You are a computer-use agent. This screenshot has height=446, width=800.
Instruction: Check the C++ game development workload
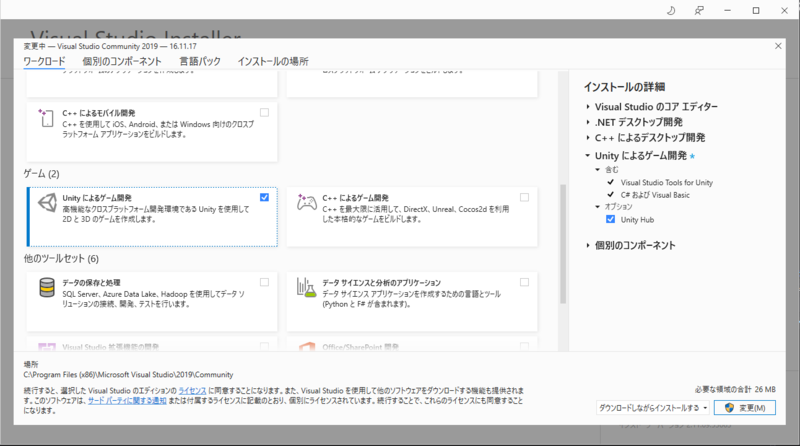[524, 197]
